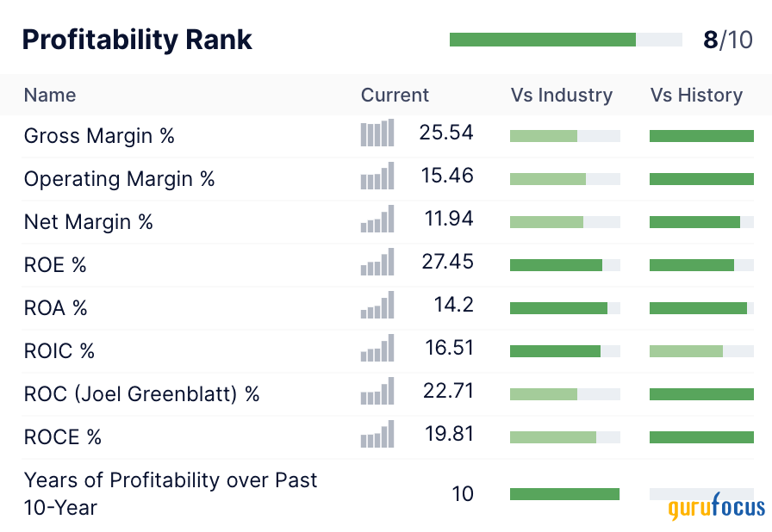Open the ROCE % trend chart icon

tap(377, 435)
